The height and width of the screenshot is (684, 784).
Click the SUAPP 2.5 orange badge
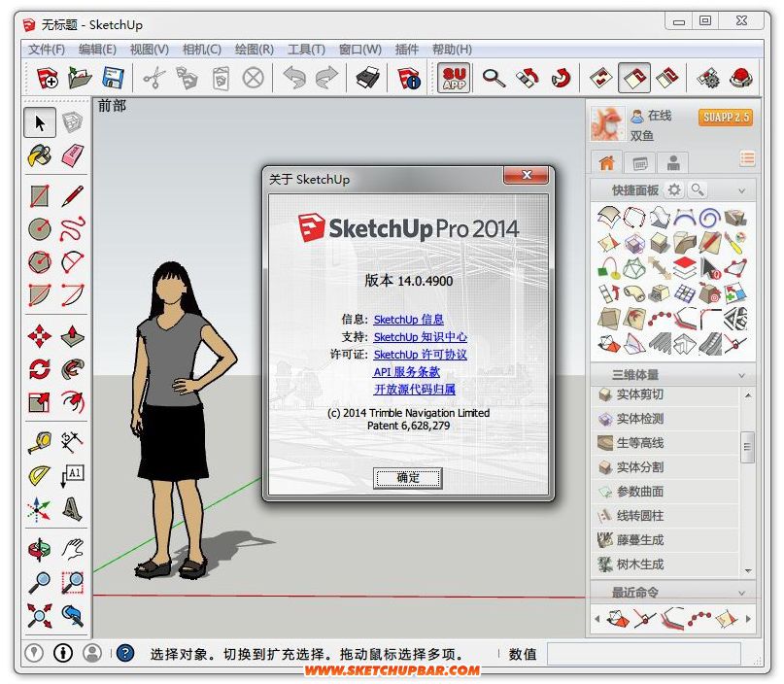coord(726,118)
